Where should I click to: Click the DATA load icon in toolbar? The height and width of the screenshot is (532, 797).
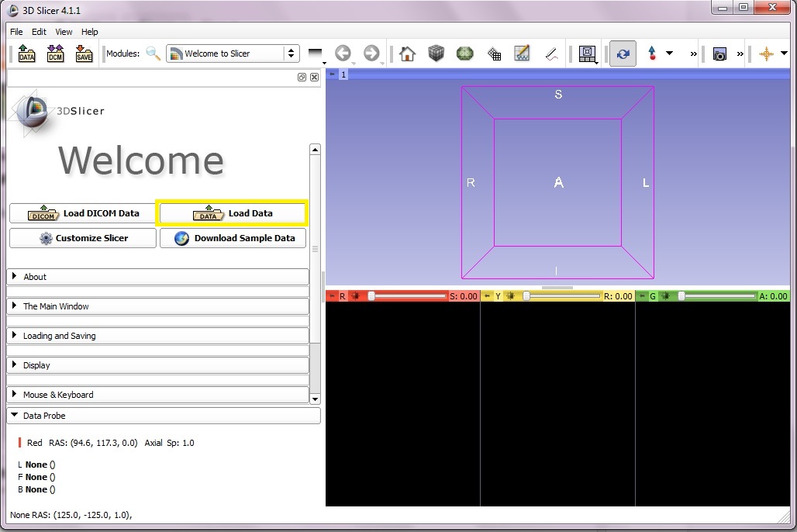pos(26,53)
